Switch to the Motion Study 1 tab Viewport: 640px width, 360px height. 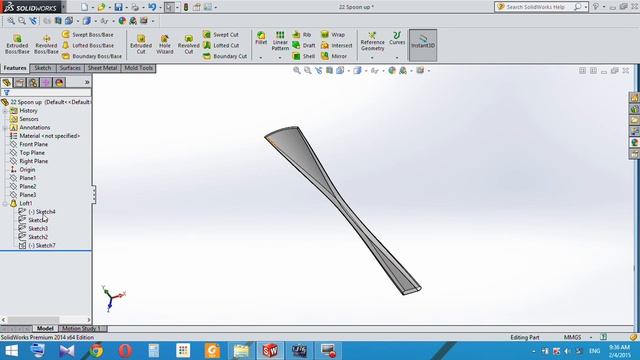81,328
